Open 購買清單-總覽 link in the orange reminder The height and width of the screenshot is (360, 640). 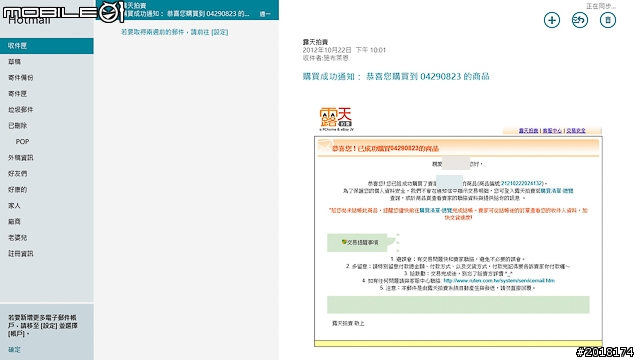click(436, 211)
